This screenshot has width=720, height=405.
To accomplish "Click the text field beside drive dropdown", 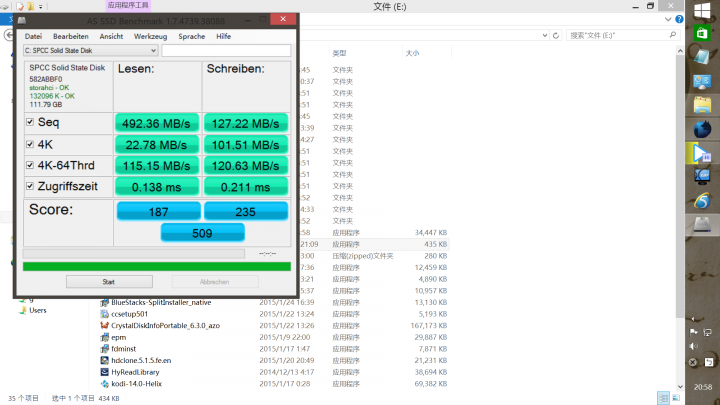I will pos(226,51).
